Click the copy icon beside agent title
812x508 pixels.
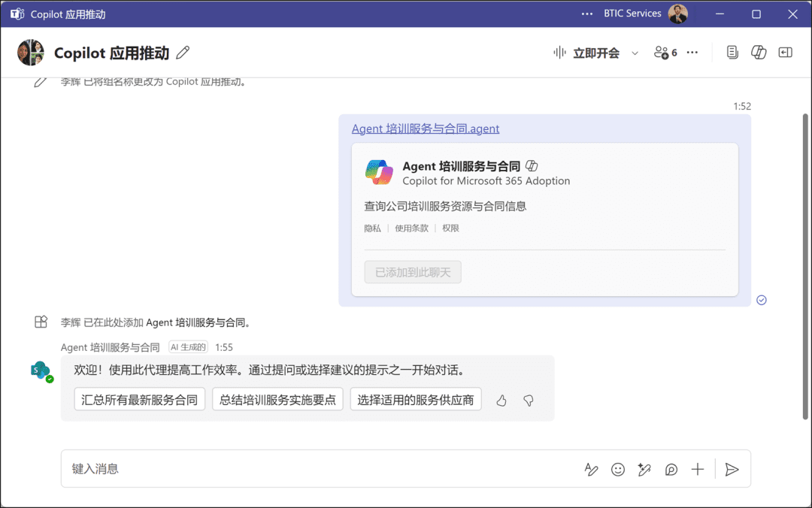pyautogui.click(x=532, y=166)
